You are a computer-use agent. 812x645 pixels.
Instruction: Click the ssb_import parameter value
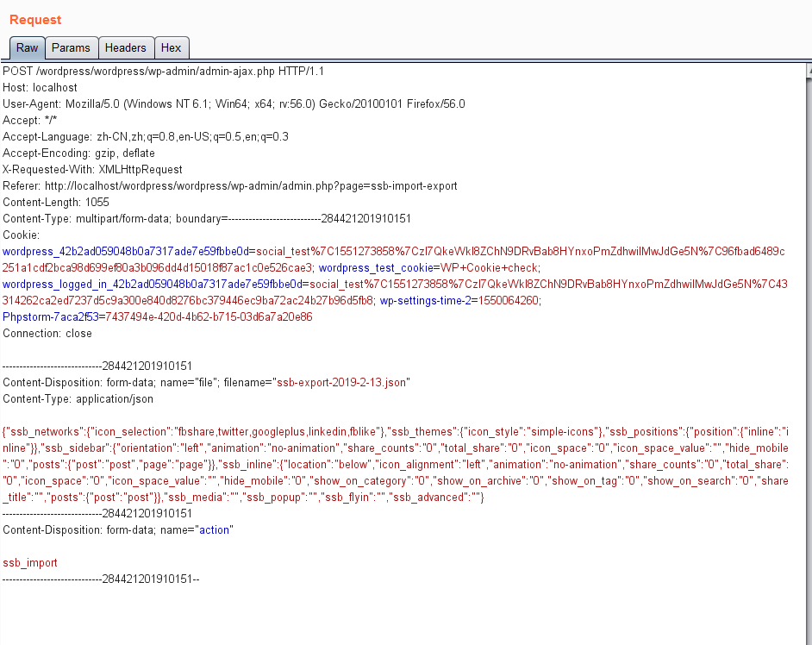[30, 563]
